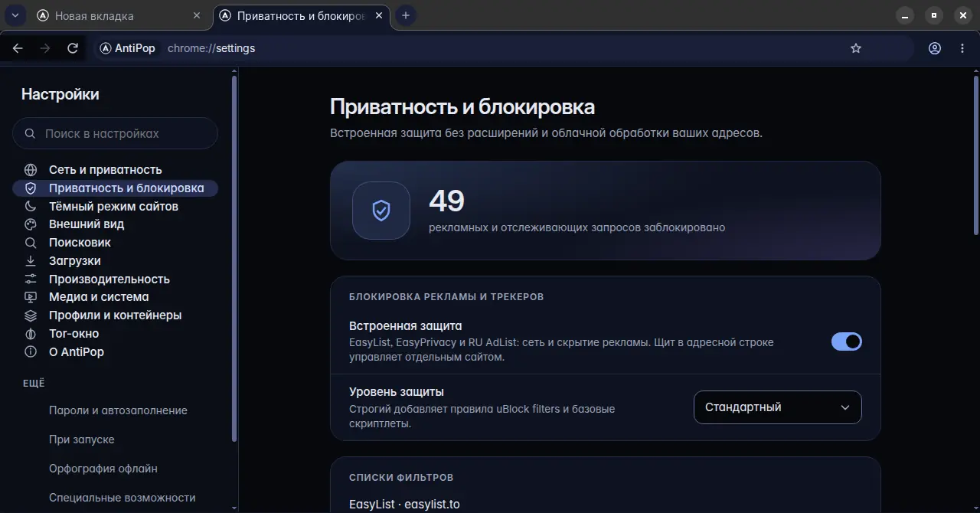Click the globe icon beside Сеть и приватность
Image resolution: width=980 pixels, height=513 pixels.
pos(31,170)
